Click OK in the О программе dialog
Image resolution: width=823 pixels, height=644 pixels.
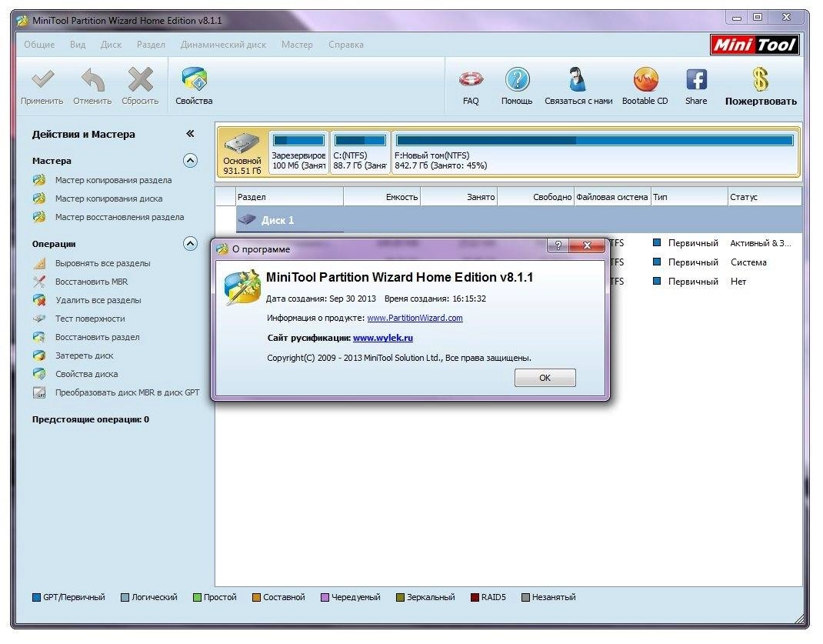545,377
